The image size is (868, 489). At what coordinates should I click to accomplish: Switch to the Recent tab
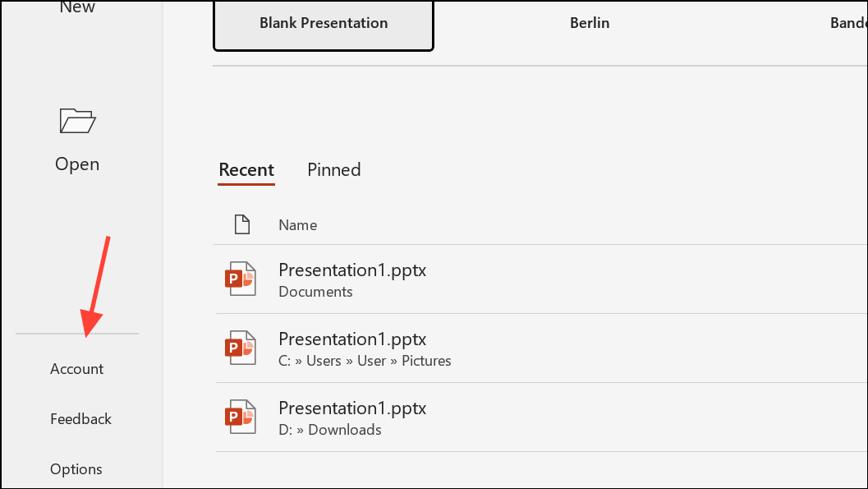(x=246, y=169)
